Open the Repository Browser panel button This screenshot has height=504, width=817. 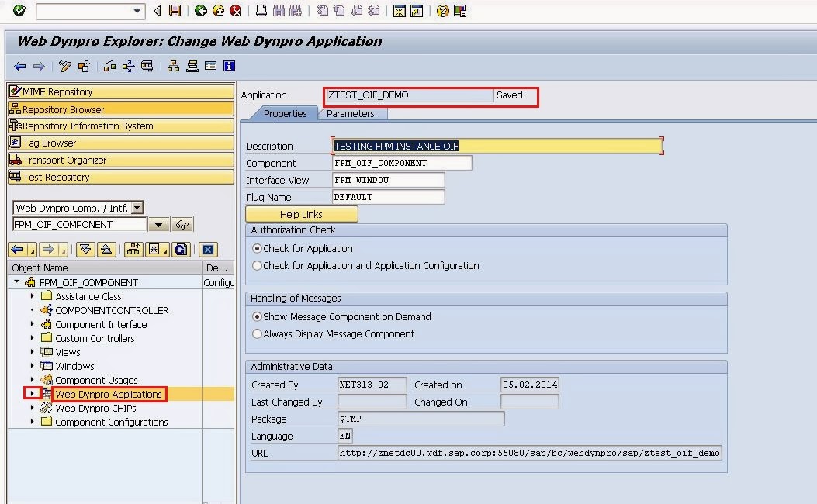click(x=120, y=109)
